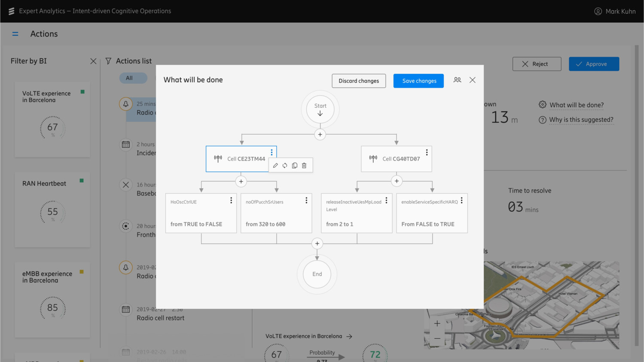This screenshot has height=362, width=644.
Task: Click the bell icon on the 25 mins entry
Action: (x=125, y=104)
